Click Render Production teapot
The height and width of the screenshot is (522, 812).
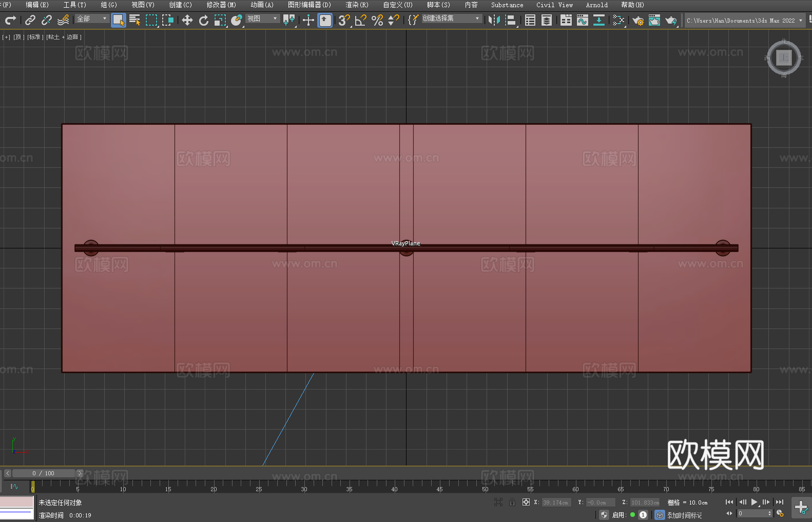[671, 20]
